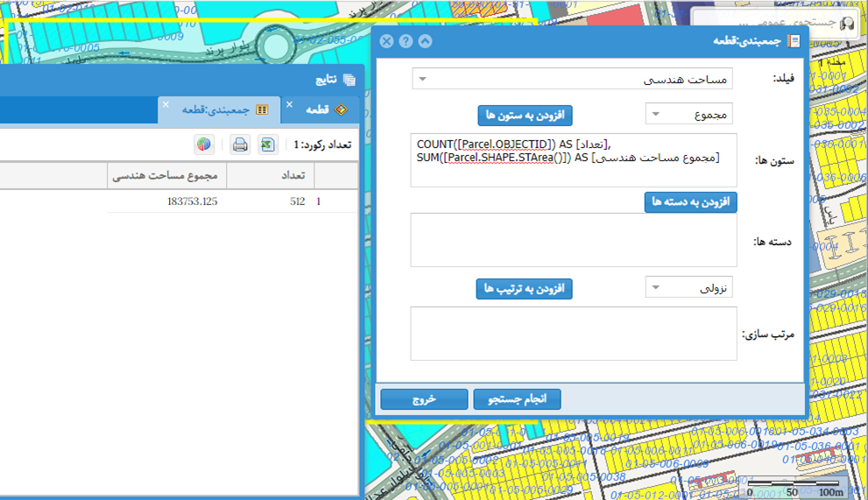Viewport: 868px width, 500px height.
Task: Export results to Excel
Action: click(267, 144)
